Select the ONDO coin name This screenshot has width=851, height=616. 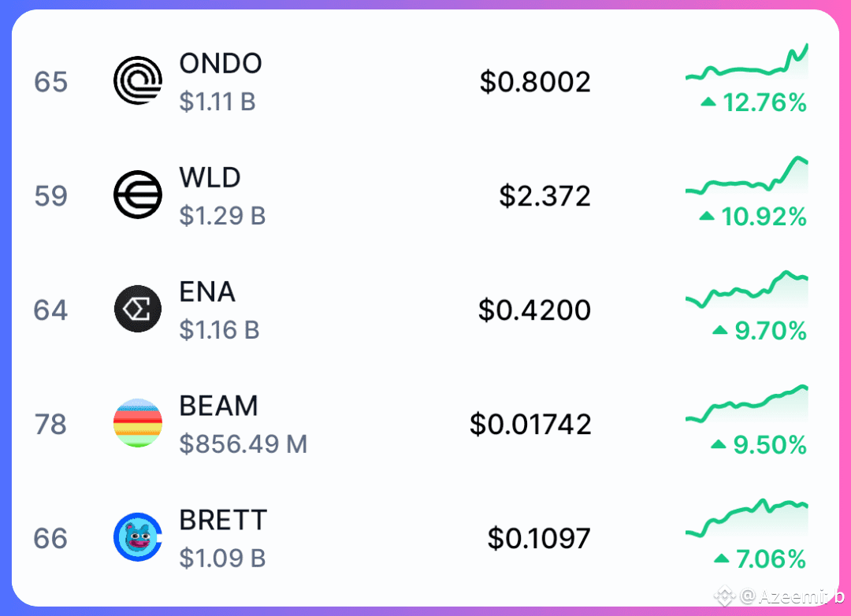click(x=221, y=64)
